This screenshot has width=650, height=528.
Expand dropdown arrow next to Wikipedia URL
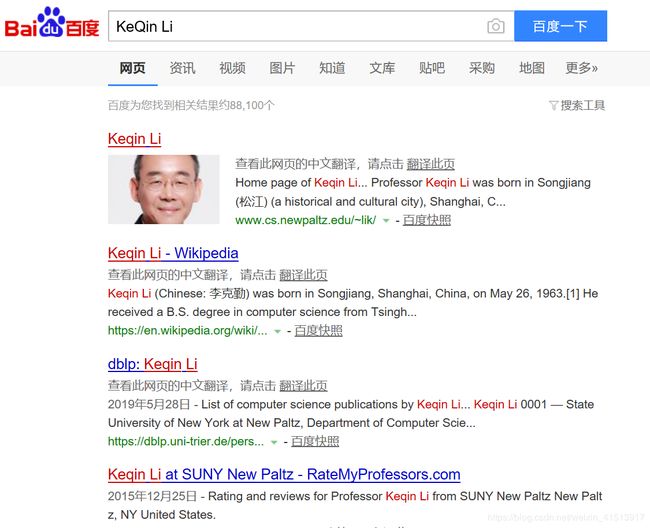pyautogui.click(x=278, y=331)
